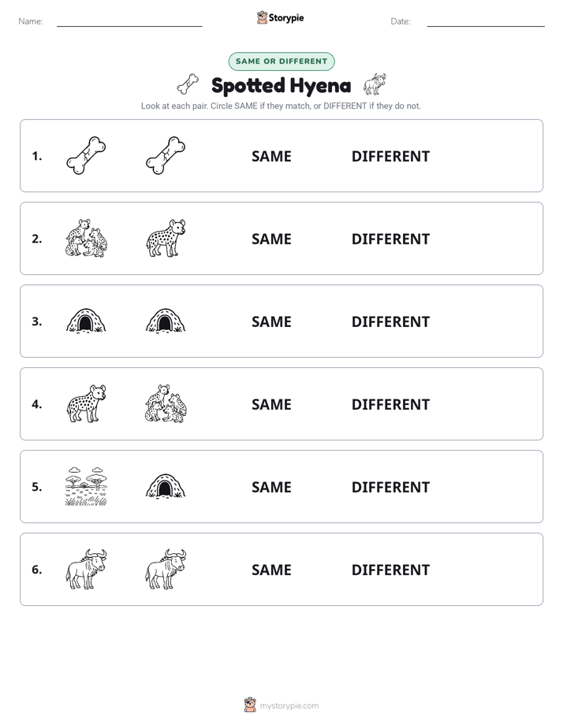Circle SAME for pair 6
This screenshot has width=563, height=728.
click(x=271, y=570)
